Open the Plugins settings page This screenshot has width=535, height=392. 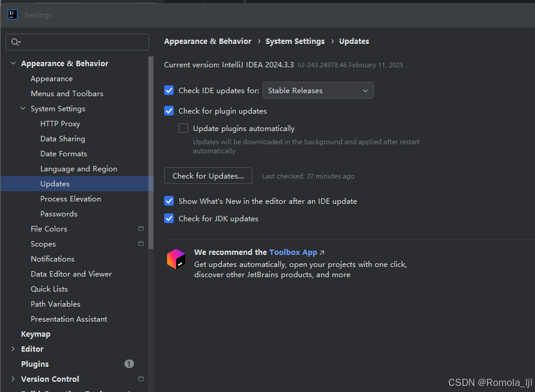pos(35,364)
